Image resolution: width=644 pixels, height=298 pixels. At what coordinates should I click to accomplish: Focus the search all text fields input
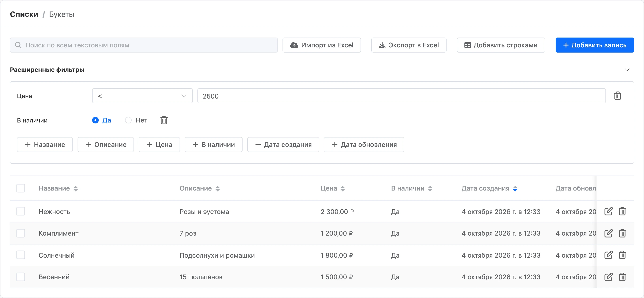[144, 45]
